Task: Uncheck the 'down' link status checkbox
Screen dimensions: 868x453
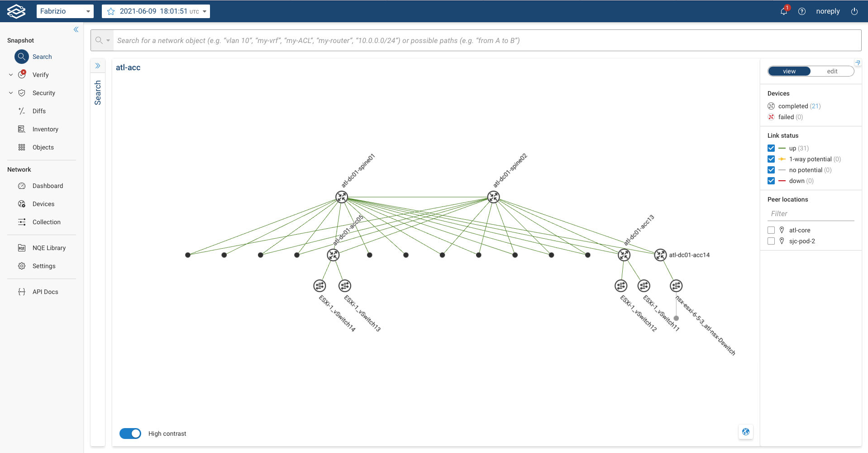Action: (771, 181)
